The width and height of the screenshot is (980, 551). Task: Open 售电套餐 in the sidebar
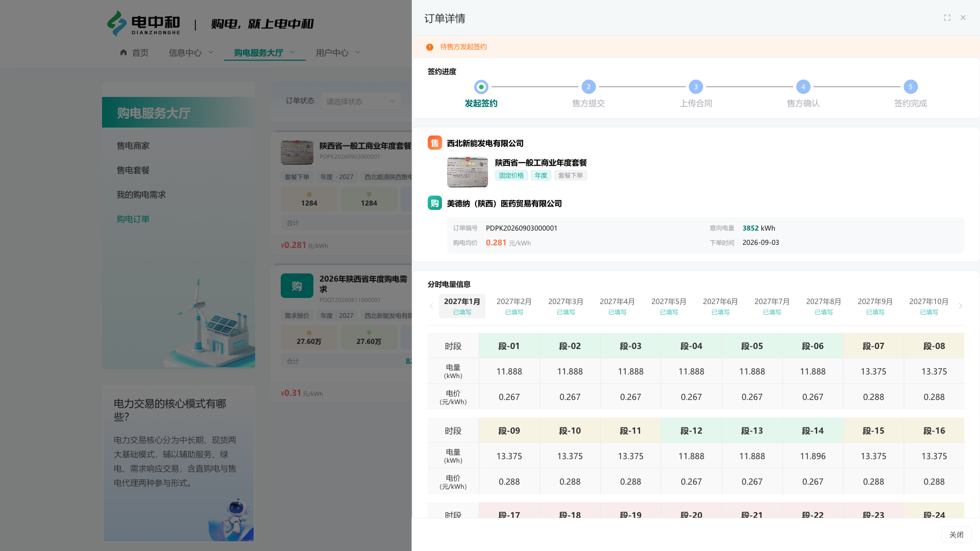133,170
